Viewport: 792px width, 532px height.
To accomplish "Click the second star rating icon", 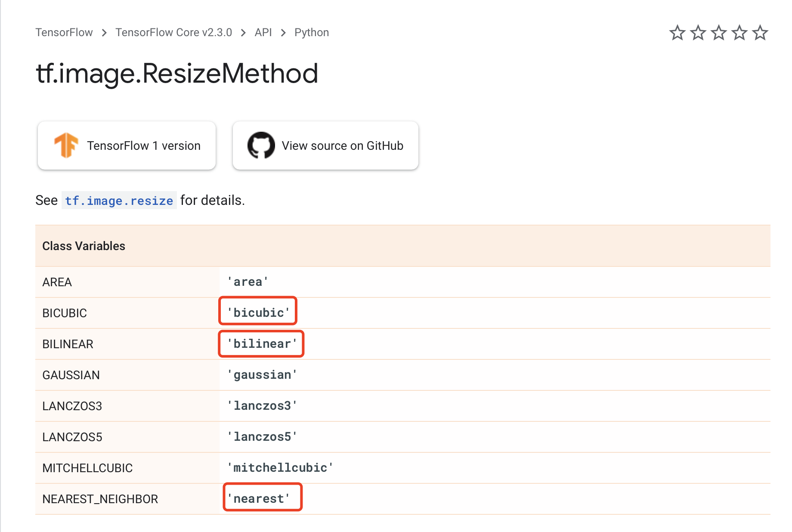I will click(697, 32).
